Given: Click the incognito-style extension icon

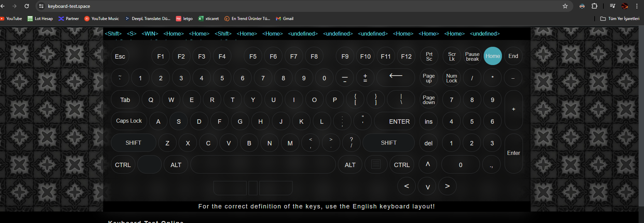Looking at the screenshot, I should [582, 6].
